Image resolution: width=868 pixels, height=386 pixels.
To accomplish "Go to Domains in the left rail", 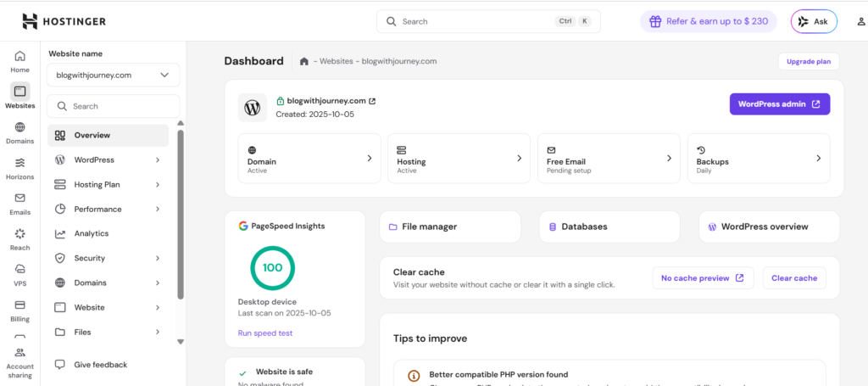I will tap(20, 133).
